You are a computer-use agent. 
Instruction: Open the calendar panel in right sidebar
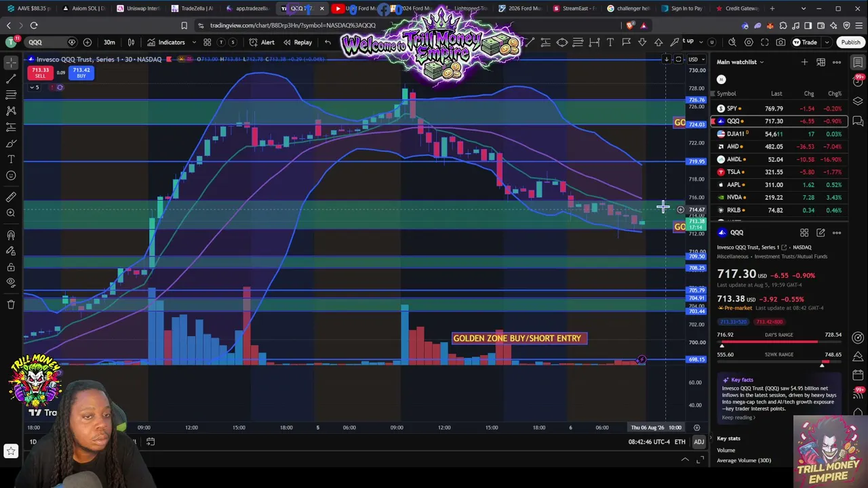coord(858,375)
